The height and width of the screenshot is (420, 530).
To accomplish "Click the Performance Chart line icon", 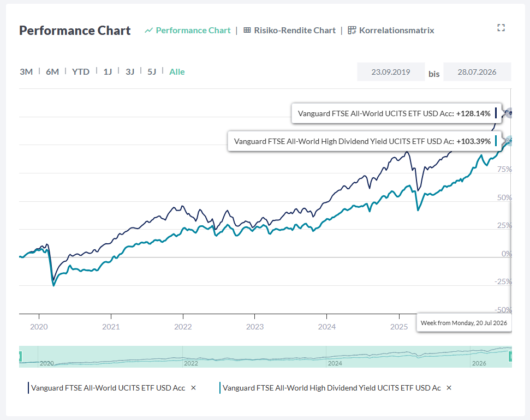I will point(148,31).
